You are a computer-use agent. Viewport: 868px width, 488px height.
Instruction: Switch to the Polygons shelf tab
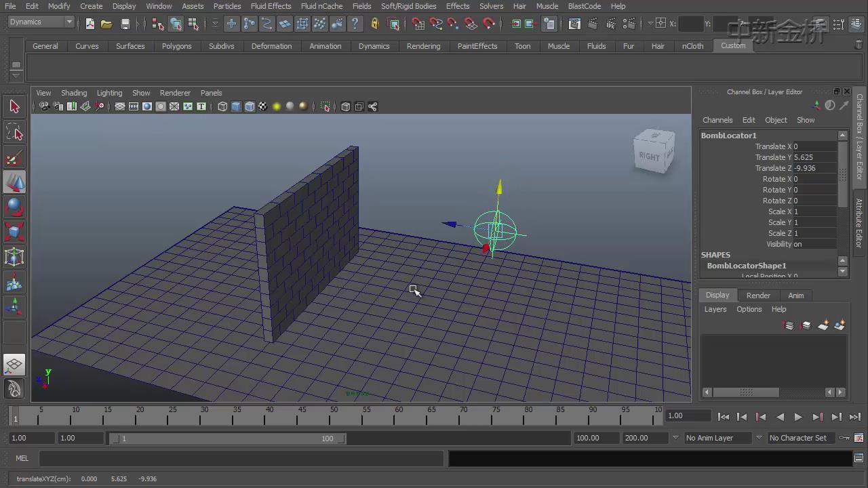(x=176, y=46)
